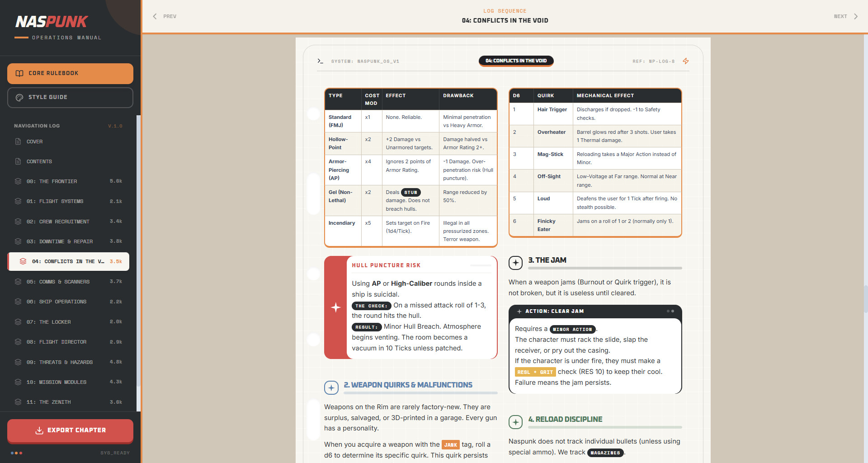The height and width of the screenshot is (463, 868).
Task: Click the STUN tag in the Gel row
Action: [410, 192]
